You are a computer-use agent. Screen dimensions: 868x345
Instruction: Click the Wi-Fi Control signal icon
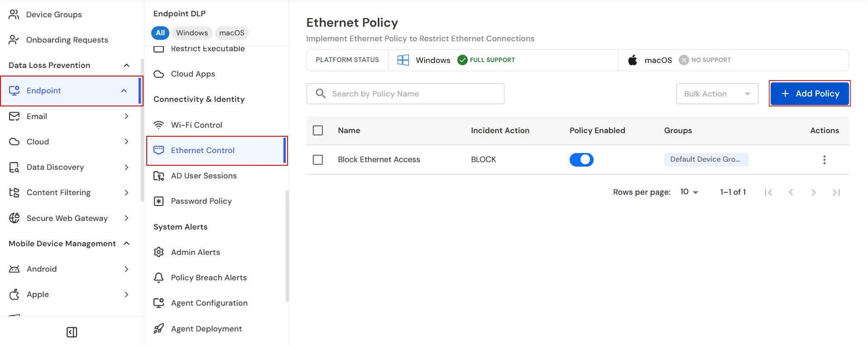click(158, 125)
